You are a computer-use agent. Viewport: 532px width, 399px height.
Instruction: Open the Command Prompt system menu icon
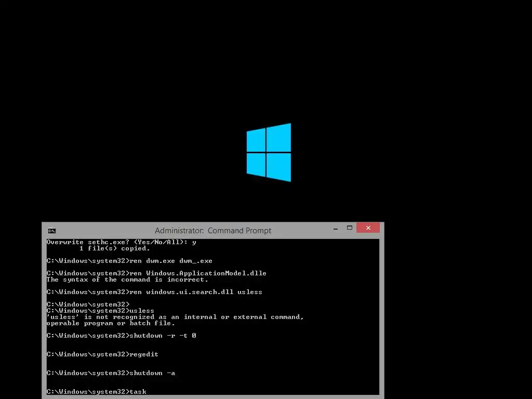click(51, 231)
